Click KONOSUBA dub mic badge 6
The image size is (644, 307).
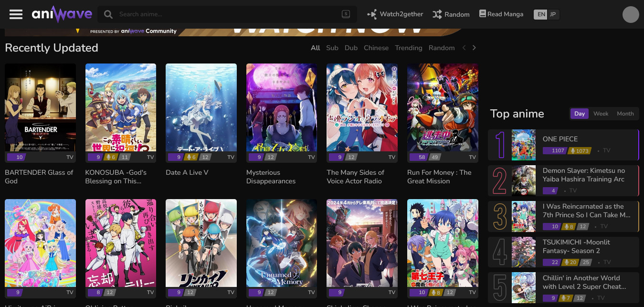point(111,157)
